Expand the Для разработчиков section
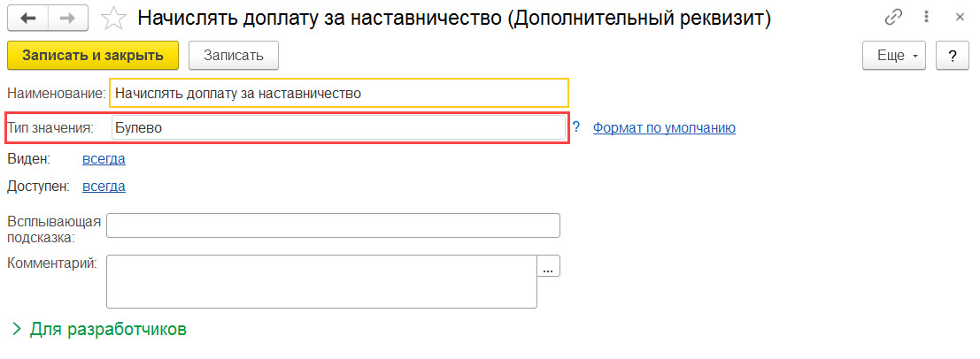The height and width of the screenshot is (359, 980). (99, 330)
